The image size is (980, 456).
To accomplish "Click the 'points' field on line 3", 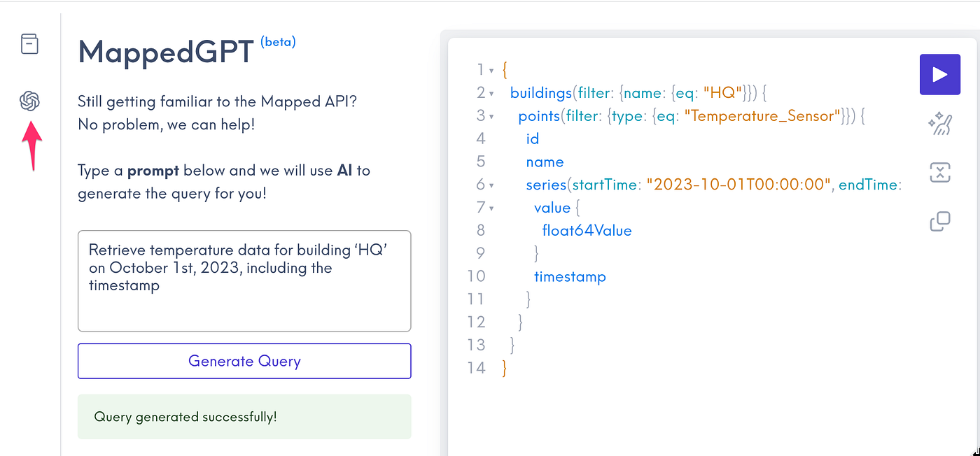I will tap(539, 116).
